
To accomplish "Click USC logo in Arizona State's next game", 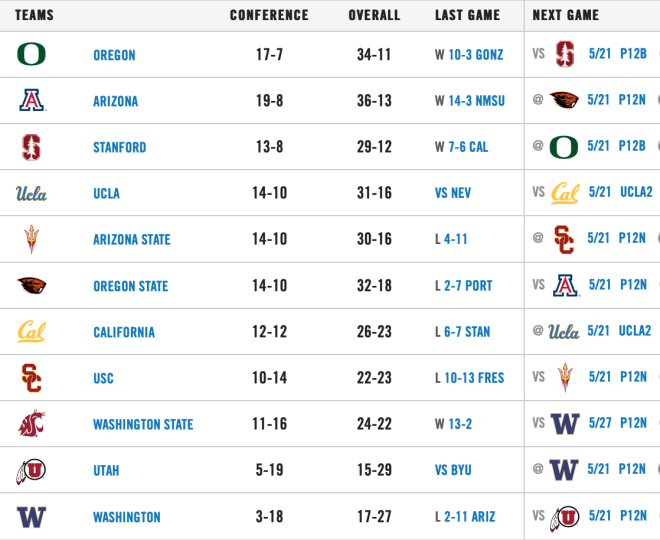I will coord(564,239).
